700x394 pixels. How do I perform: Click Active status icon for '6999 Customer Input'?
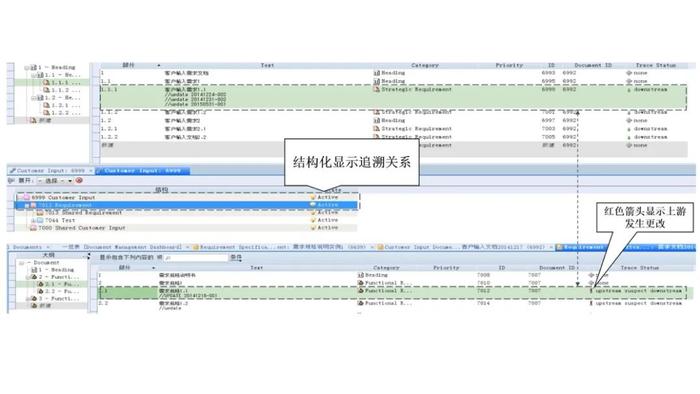tap(313, 197)
